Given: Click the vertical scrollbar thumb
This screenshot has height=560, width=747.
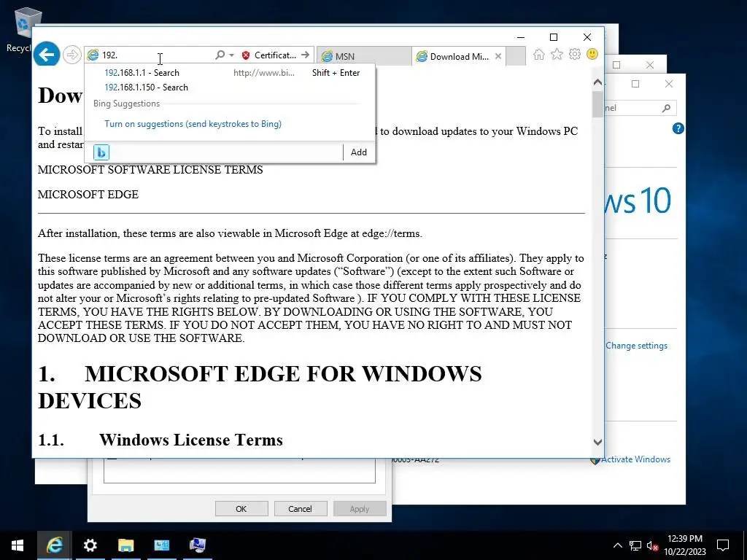Looking at the screenshot, I should click(x=598, y=104).
